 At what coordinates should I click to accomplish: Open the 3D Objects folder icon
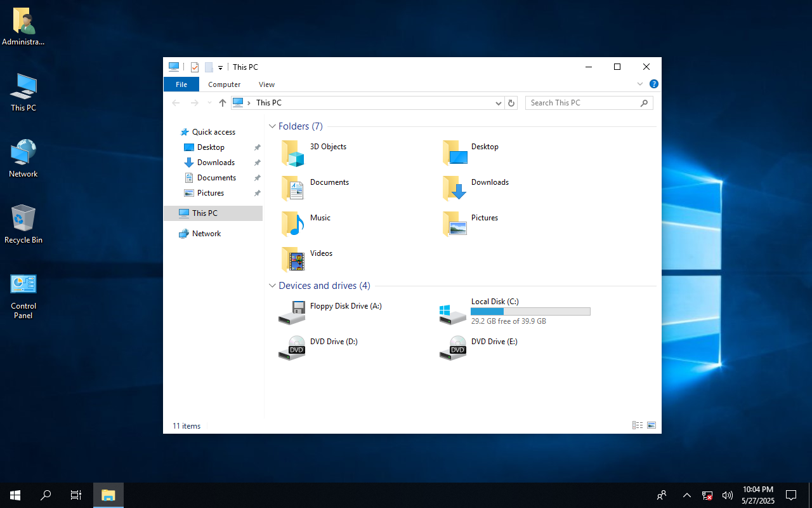[x=293, y=153]
